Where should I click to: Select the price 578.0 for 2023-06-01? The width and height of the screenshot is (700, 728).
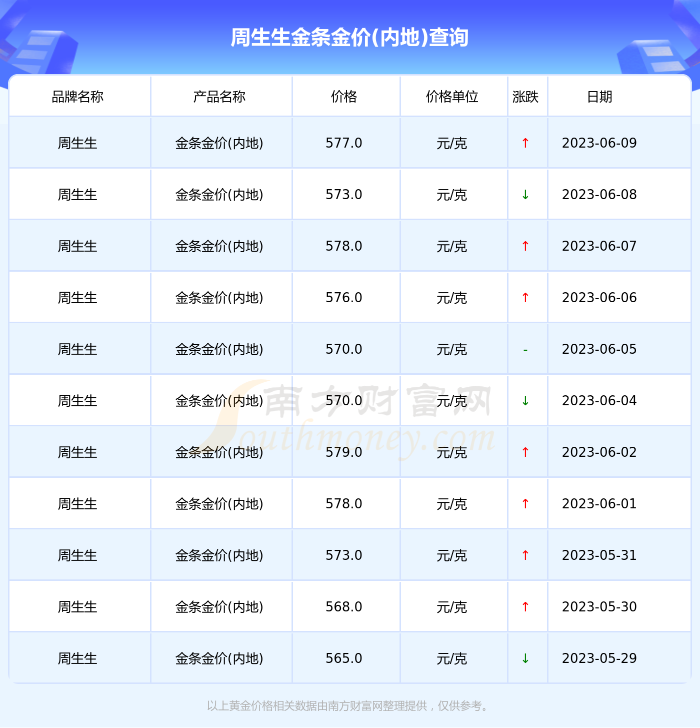tap(344, 504)
